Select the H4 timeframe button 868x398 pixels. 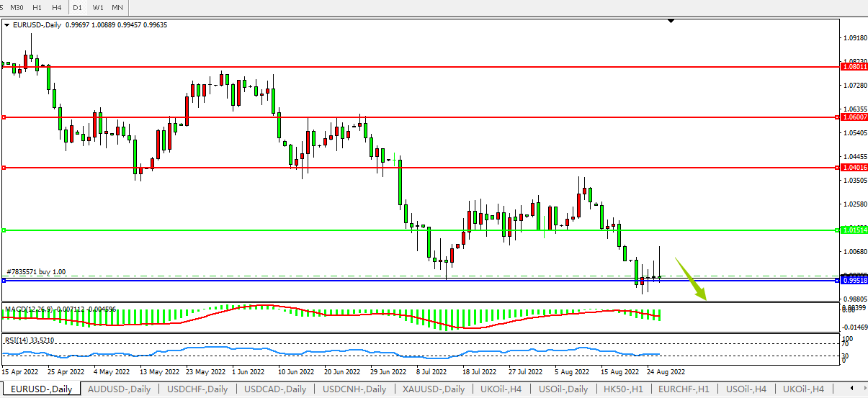coord(56,7)
